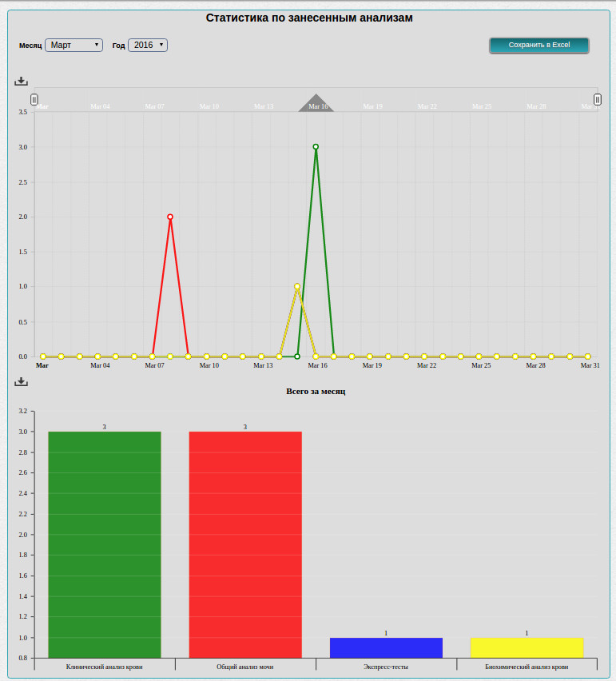Open the Год dropdown showing 2016
616x681 pixels.
tap(148, 46)
